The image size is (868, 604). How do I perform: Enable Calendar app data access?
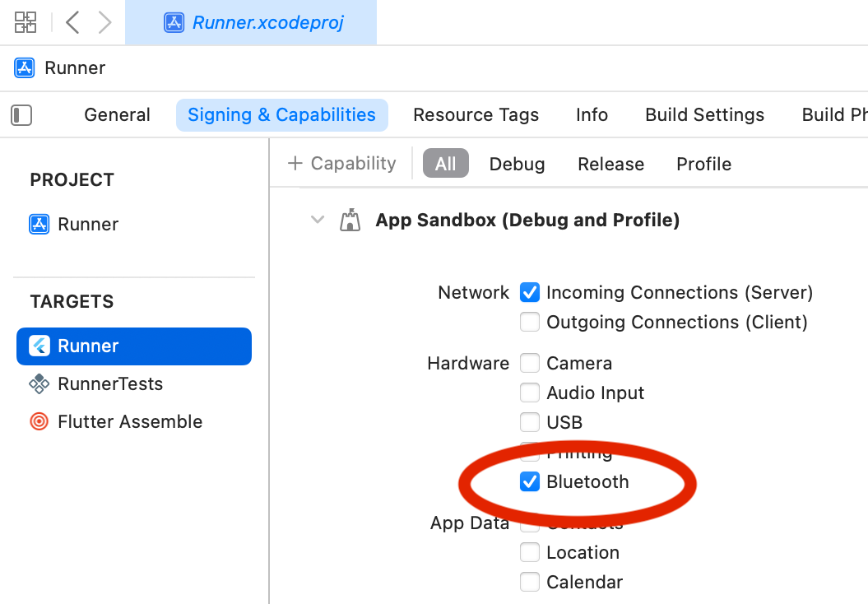point(530,582)
